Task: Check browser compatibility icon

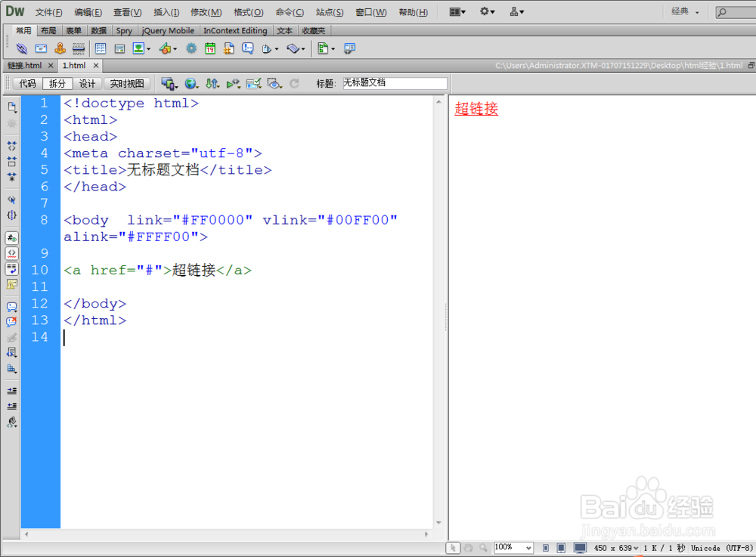Action: point(253,84)
